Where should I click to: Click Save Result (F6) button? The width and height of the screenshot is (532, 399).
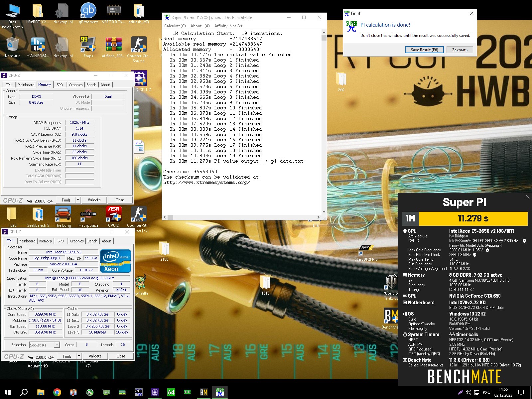[x=424, y=50]
